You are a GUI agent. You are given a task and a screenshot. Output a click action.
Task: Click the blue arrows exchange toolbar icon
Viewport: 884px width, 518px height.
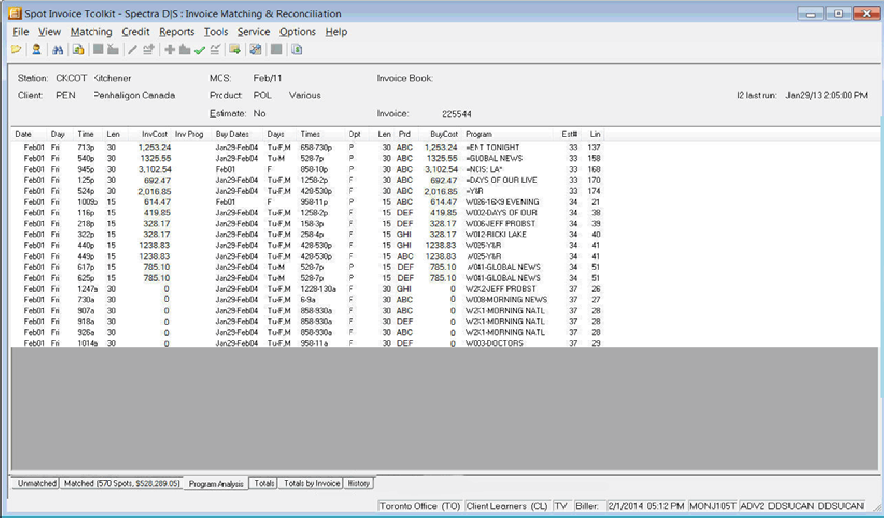tap(255, 50)
